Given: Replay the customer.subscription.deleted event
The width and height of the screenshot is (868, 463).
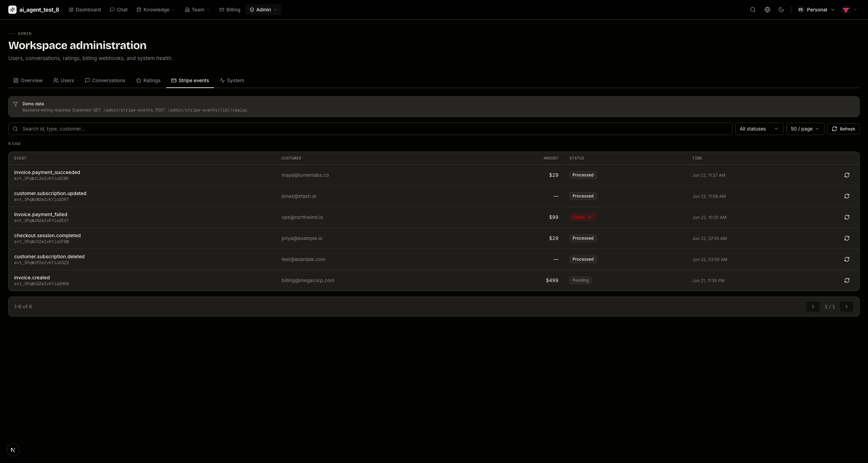Looking at the screenshot, I should tap(847, 259).
